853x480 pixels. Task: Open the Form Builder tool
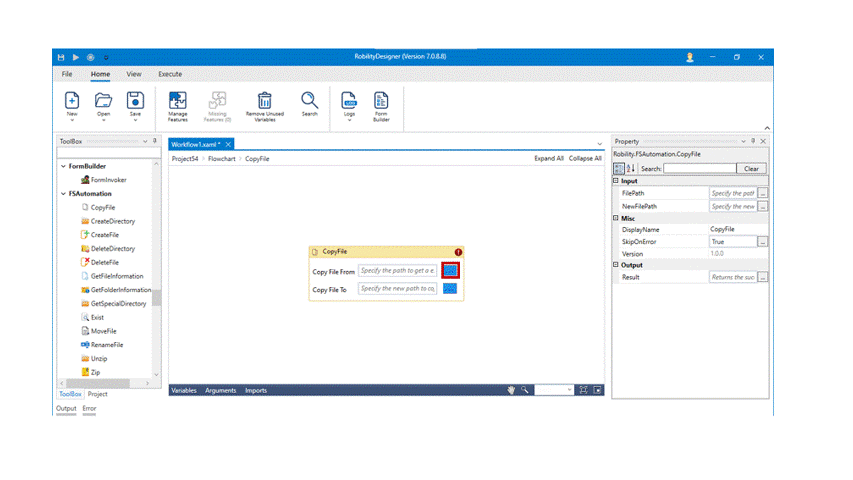point(381,101)
